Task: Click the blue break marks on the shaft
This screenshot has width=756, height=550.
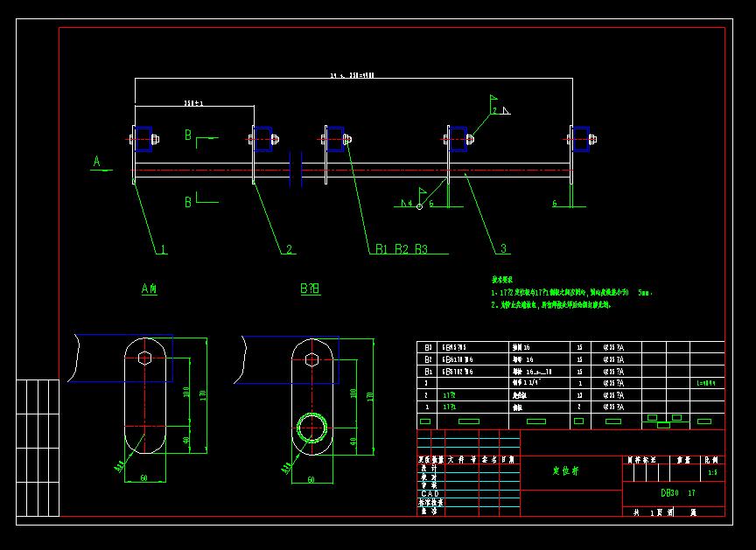Action: point(296,169)
